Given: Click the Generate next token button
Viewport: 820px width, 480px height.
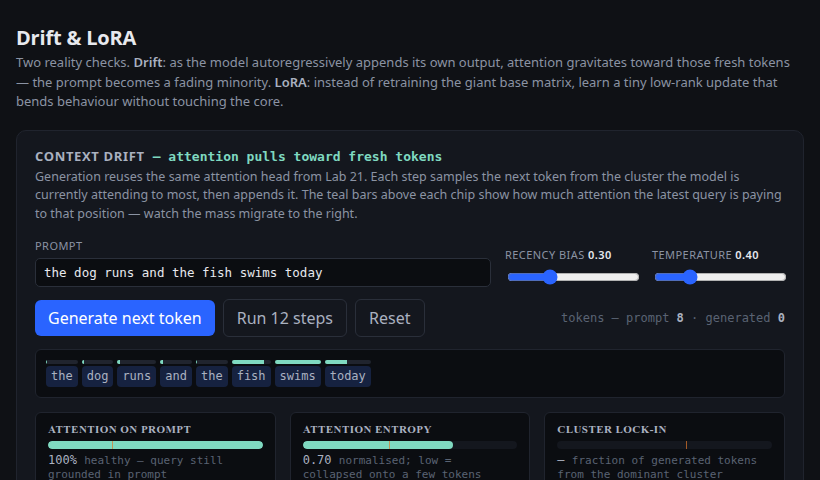Looking at the screenshot, I should coord(125,318).
